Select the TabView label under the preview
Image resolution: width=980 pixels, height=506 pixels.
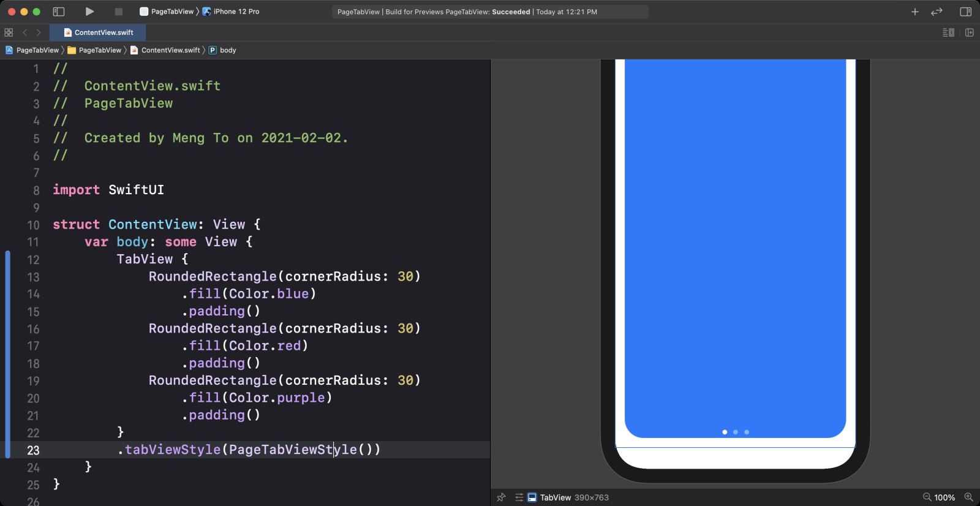pyautogui.click(x=556, y=497)
